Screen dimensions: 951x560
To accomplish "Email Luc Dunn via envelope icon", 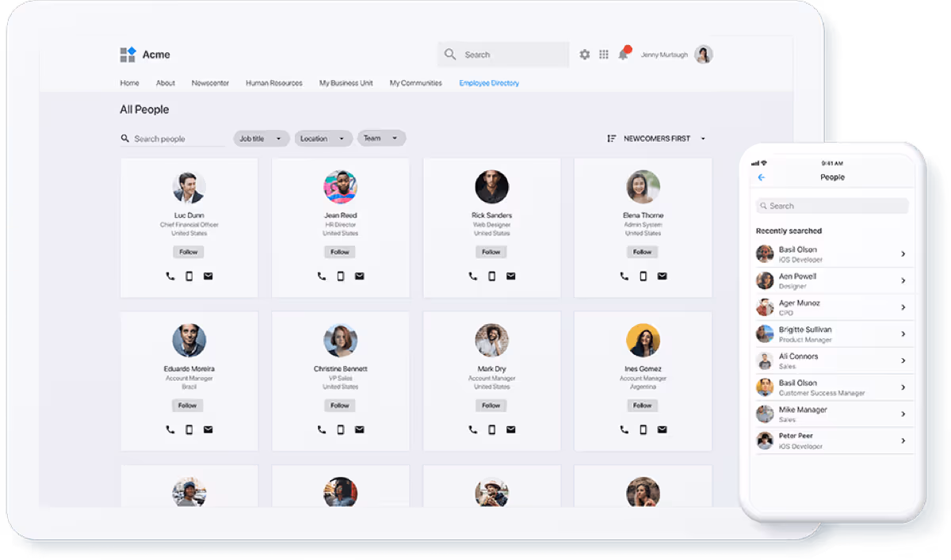I will click(208, 276).
